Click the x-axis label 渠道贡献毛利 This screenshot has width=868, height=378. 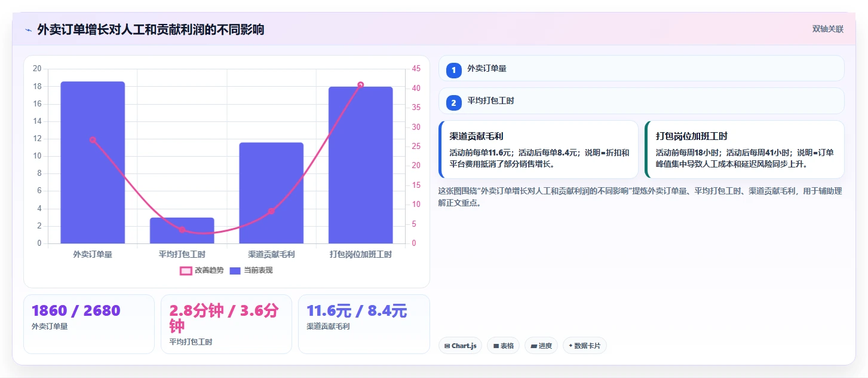coord(271,254)
